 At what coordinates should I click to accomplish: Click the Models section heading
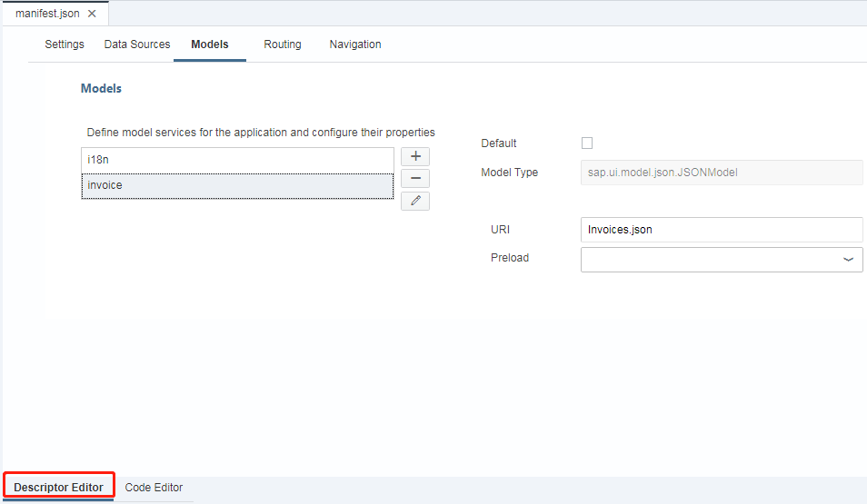[x=101, y=89]
